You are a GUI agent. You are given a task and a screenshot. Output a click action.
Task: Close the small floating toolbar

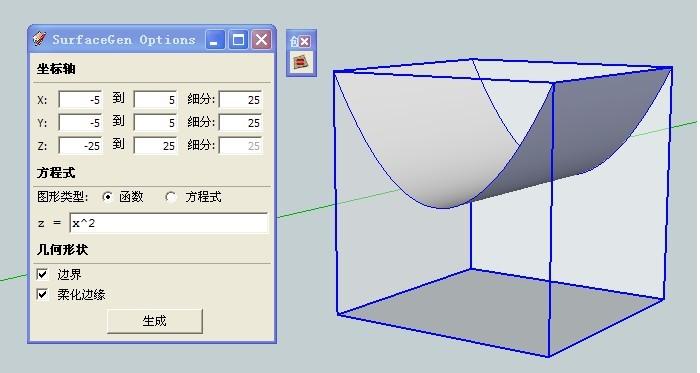(304, 41)
